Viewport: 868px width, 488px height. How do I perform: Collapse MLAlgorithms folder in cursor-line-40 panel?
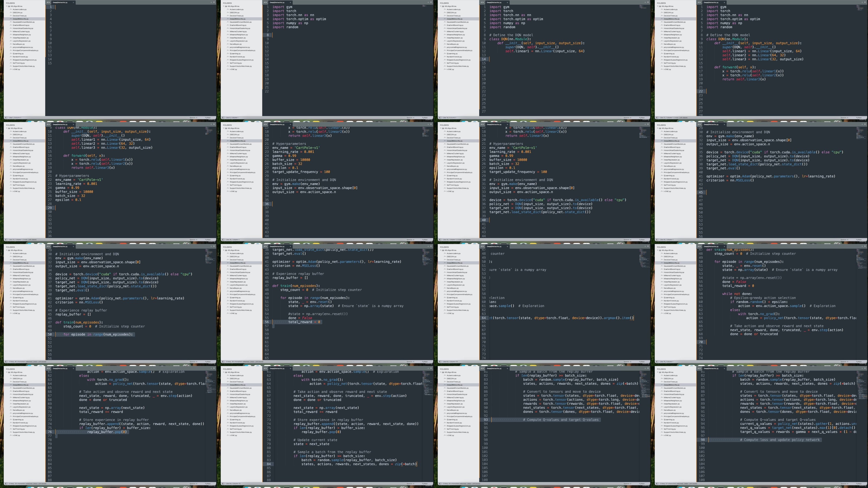[441, 128]
